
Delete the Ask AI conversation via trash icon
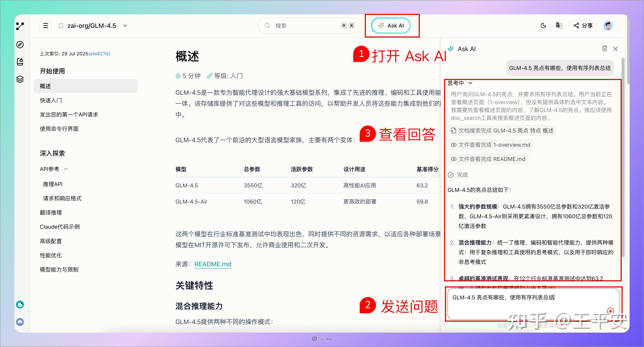(605, 49)
